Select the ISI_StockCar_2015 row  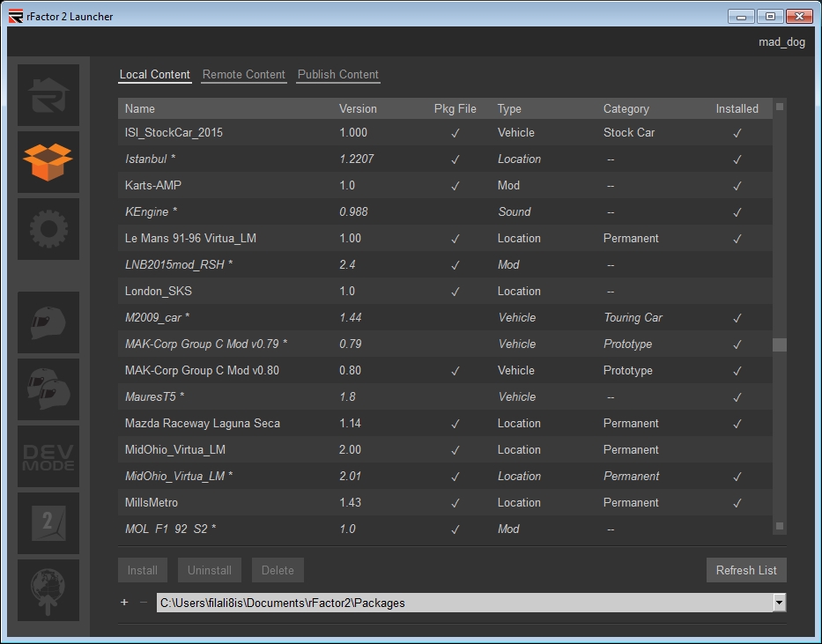(445, 132)
